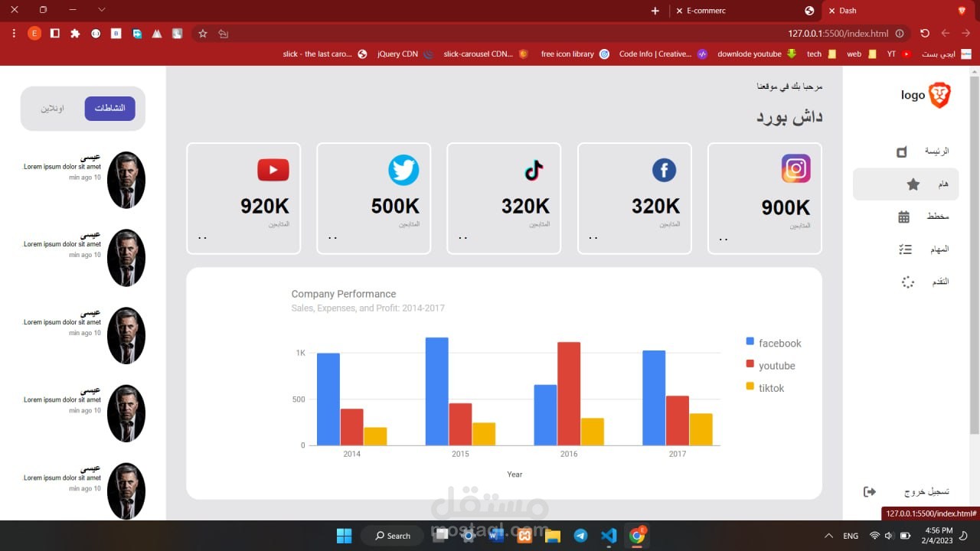Click the داش بورد dashboard heading
The width and height of the screenshot is (980, 551).
pyautogui.click(x=789, y=116)
